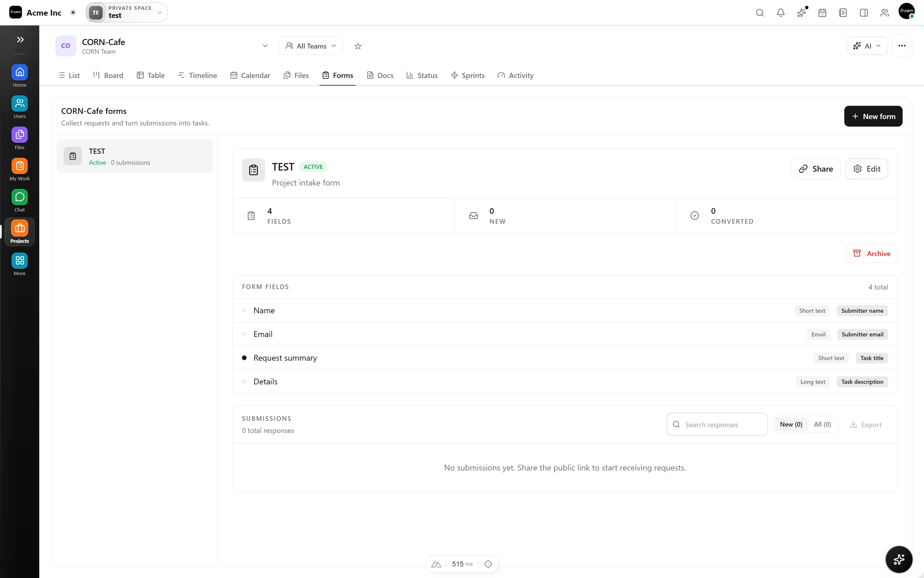Star the CORN-Cafe project as favorite
This screenshot has width=924, height=578.
tap(358, 46)
